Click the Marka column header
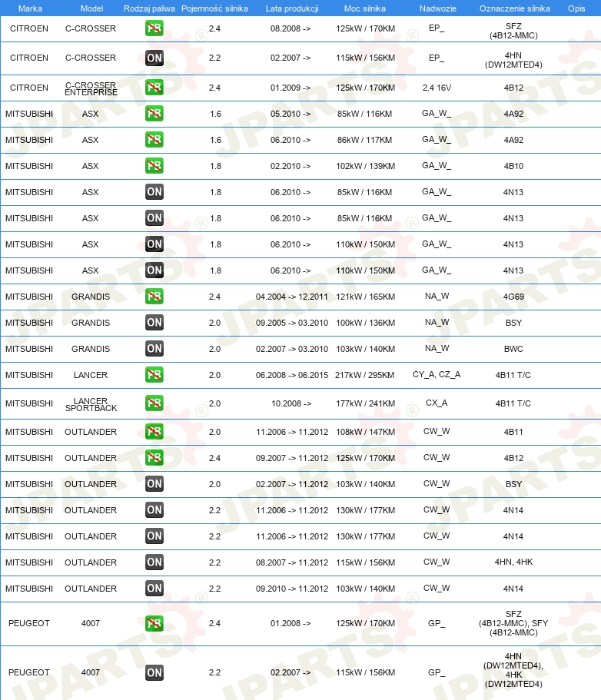601x700 pixels. click(30, 8)
